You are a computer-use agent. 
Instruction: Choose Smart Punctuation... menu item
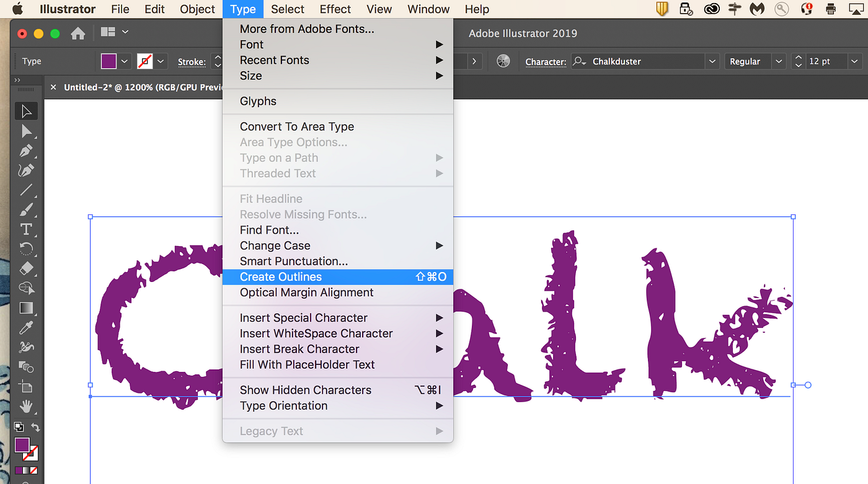click(x=338, y=262)
